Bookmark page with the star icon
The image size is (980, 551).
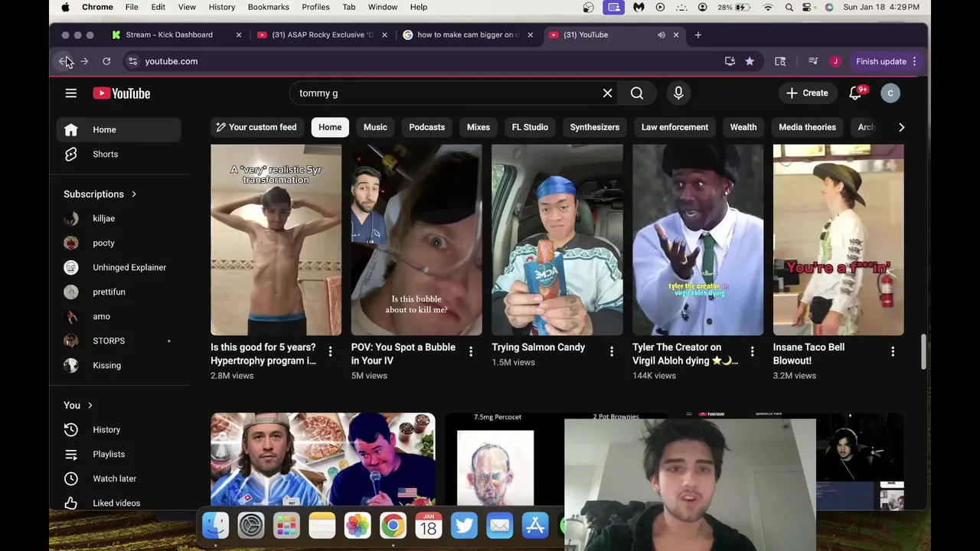(x=750, y=61)
